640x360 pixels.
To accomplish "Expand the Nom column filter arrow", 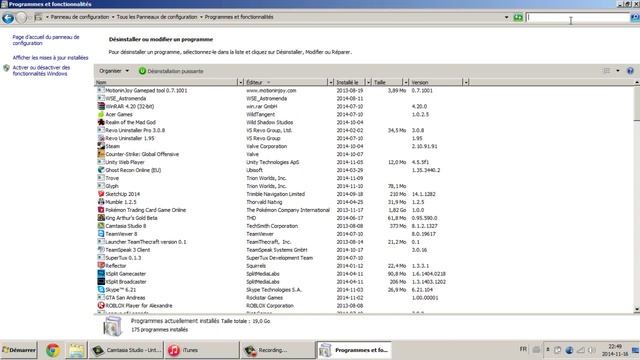I will tap(240, 82).
